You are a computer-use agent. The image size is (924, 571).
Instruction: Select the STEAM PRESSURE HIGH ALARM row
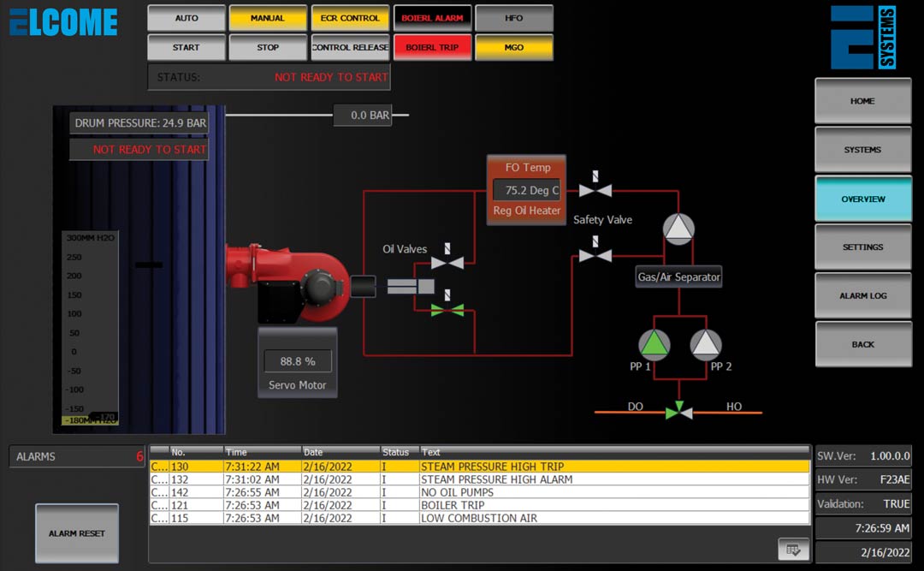click(480, 479)
